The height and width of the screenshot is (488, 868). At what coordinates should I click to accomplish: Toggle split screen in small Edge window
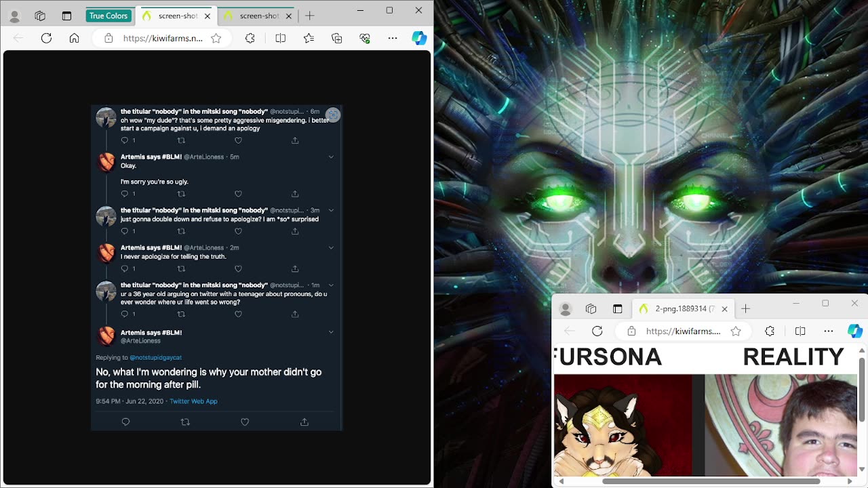[x=800, y=331]
